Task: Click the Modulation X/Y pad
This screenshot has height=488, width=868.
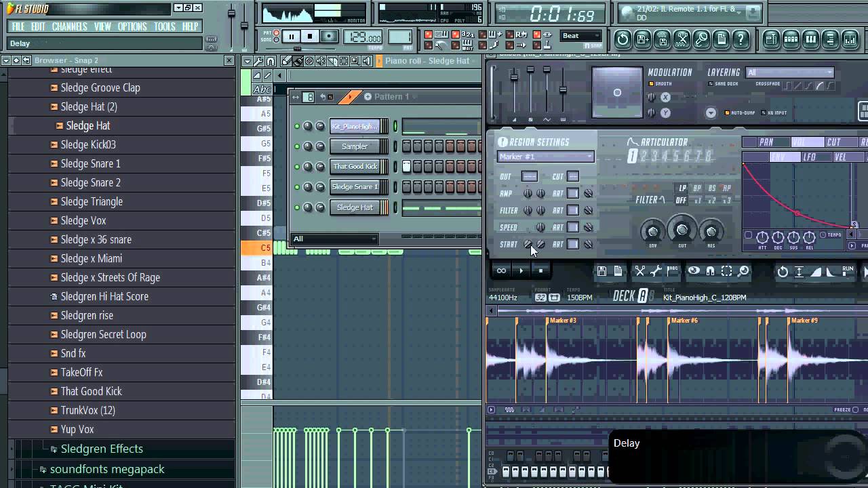Action: 616,93
